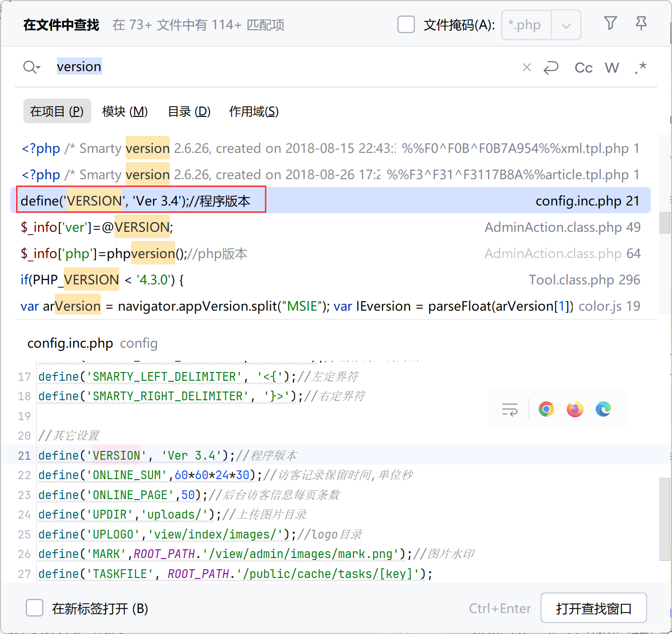Viewport: 672px width, 634px height.
Task: Click the //其它设置 comment on line 20
Action: [69, 435]
